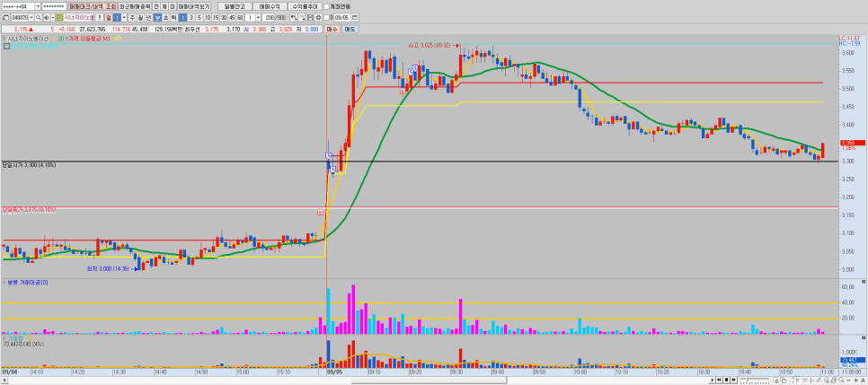
Task: Click the 분봉 거래대금 panel label
Action: tap(28, 283)
